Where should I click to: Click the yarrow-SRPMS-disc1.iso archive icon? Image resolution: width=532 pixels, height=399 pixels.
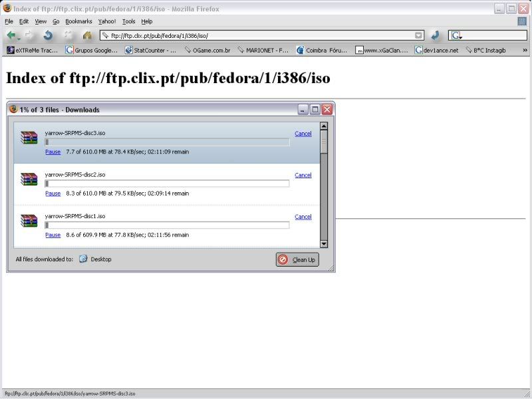[x=29, y=221]
